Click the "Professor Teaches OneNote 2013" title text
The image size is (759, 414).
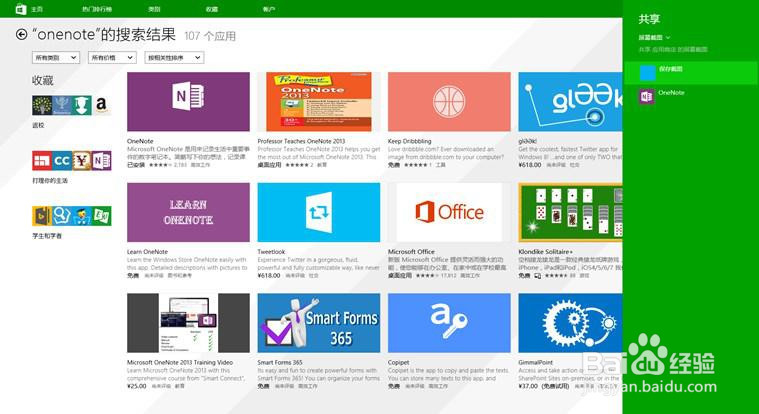click(301, 141)
